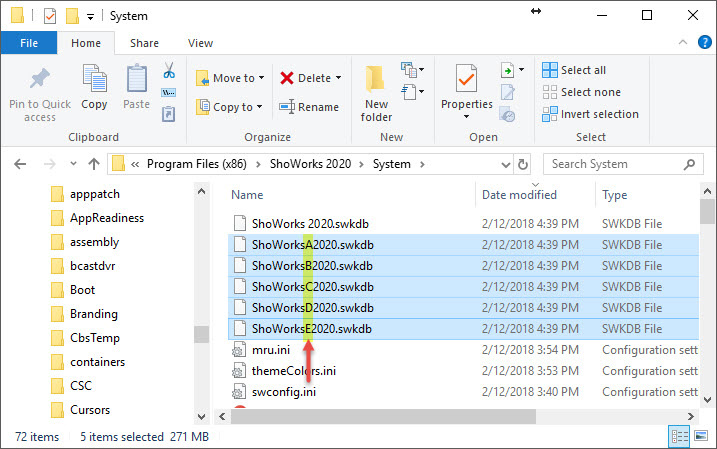Image resolution: width=717 pixels, height=449 pixels.
Task: Select the swconfig.ini file
Action: (463, 392)
